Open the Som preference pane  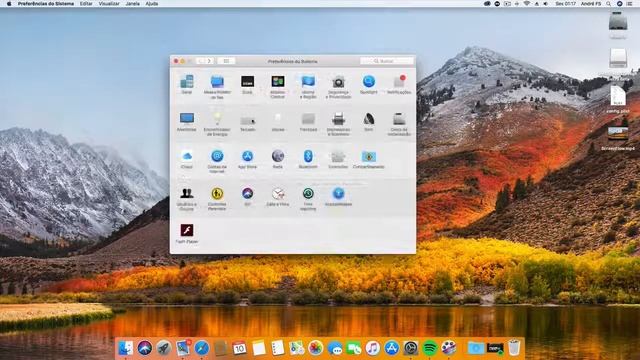369,122
